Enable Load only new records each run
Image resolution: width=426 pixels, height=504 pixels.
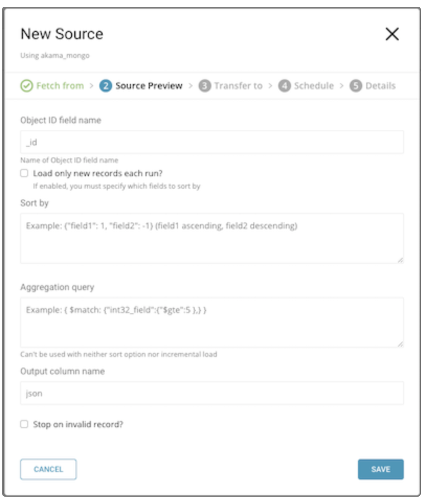coord(24,174)
